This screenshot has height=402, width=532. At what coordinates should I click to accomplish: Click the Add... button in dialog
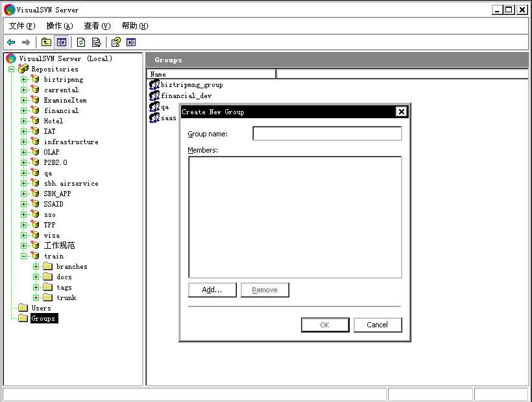point(212,290)
